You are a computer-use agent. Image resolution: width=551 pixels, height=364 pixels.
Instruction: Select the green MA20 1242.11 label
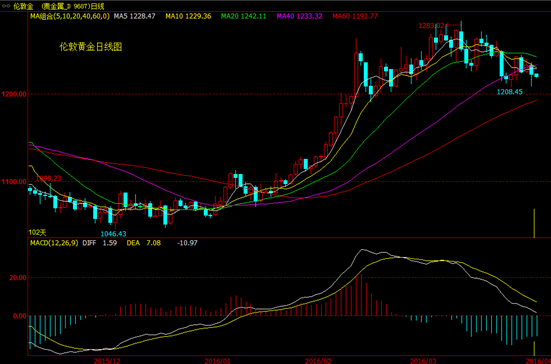[244, 16]
